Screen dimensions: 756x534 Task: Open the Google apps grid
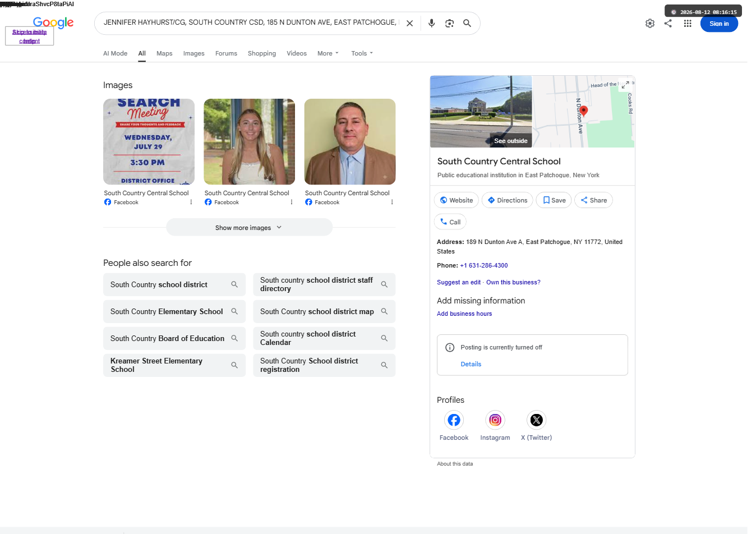688,24
